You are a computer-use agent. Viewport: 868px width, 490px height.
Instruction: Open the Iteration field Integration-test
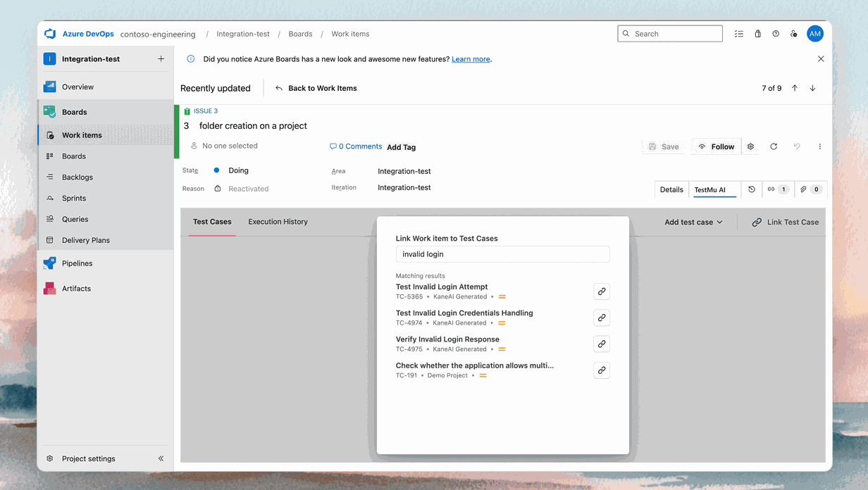pyautogui.click(x=404, y=187)
